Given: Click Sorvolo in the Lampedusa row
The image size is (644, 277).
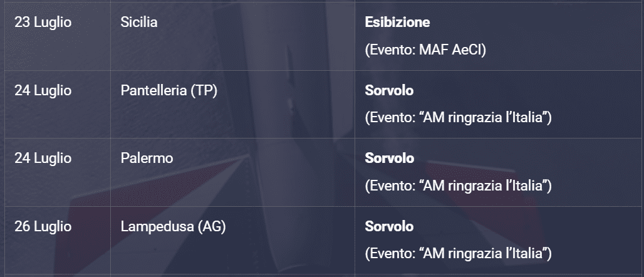Looking at the screenshot, I should [389, 226].
